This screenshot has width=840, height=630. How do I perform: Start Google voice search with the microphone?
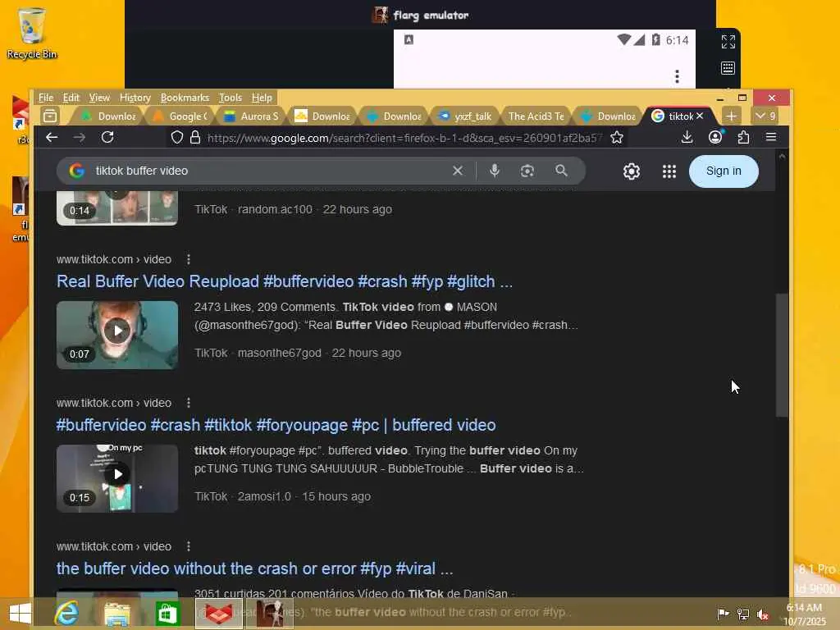[x=495, y=171]
